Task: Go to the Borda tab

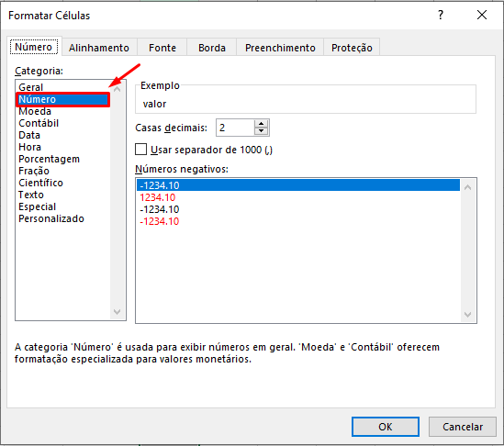Action: click(x=212, y=48)
